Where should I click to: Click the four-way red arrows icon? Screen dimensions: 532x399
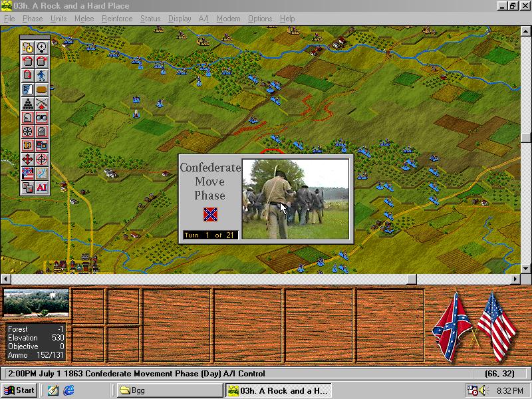click(x=27, y=159)
